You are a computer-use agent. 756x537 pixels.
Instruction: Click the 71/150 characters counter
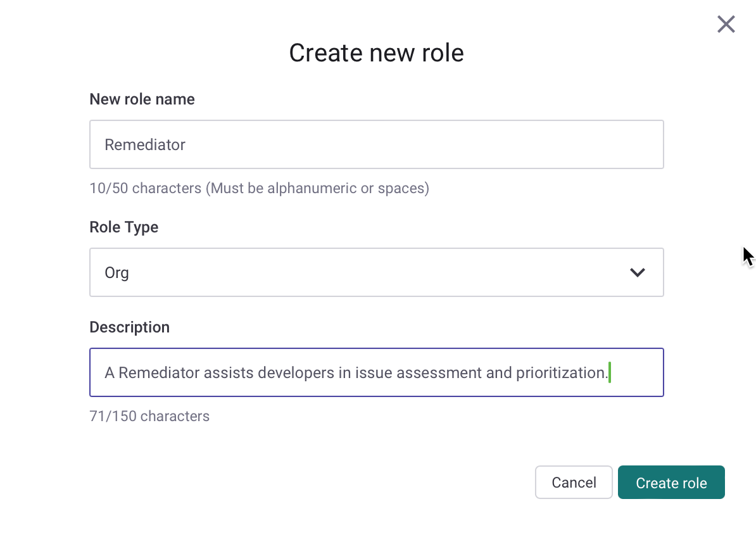pyautogui.click(x=149, y=416)
